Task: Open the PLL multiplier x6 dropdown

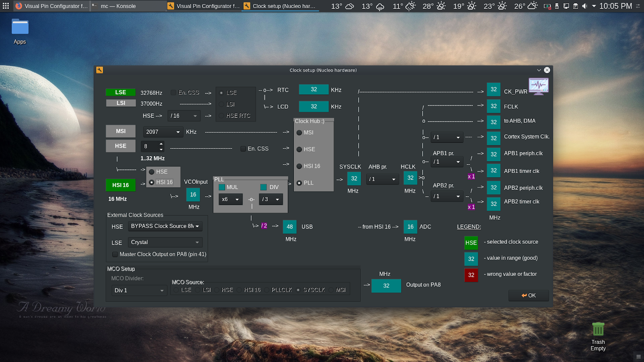Action: [230, 199]
